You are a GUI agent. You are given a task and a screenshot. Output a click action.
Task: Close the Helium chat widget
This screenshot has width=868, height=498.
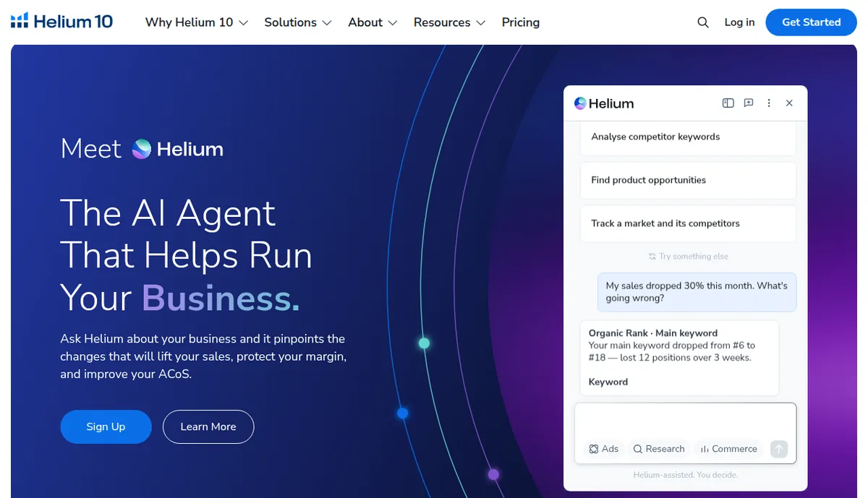[789, 103]
